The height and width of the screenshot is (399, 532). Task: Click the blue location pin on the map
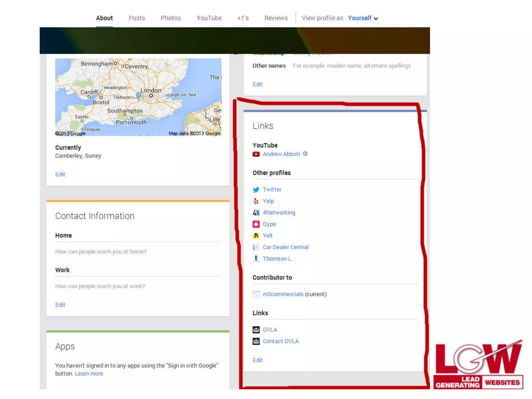pos(139,96)
